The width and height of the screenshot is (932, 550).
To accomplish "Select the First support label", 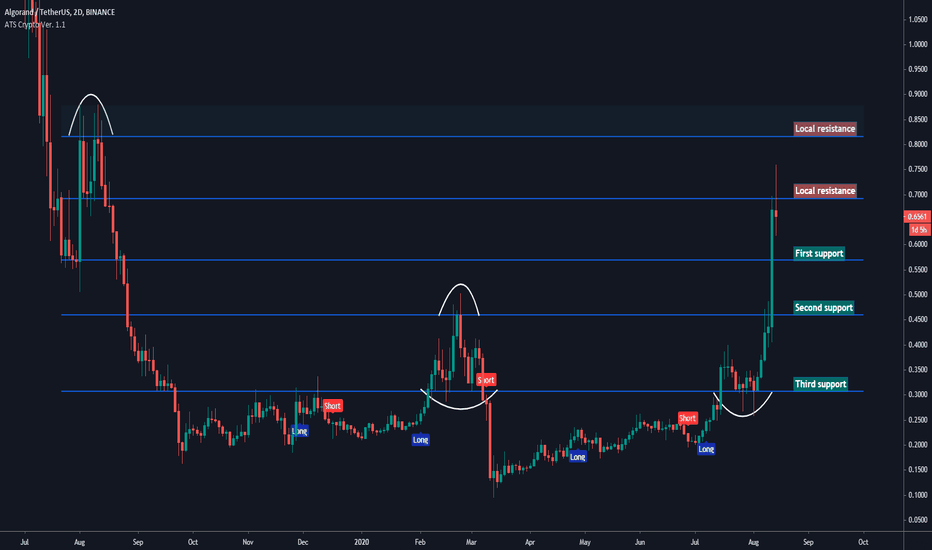I will [x=819, y=253].
